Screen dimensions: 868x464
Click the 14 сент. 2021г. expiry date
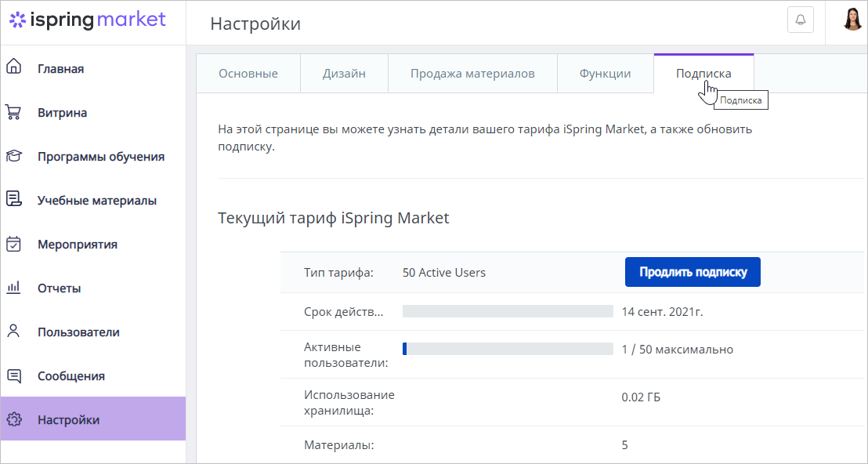(662, 312)
